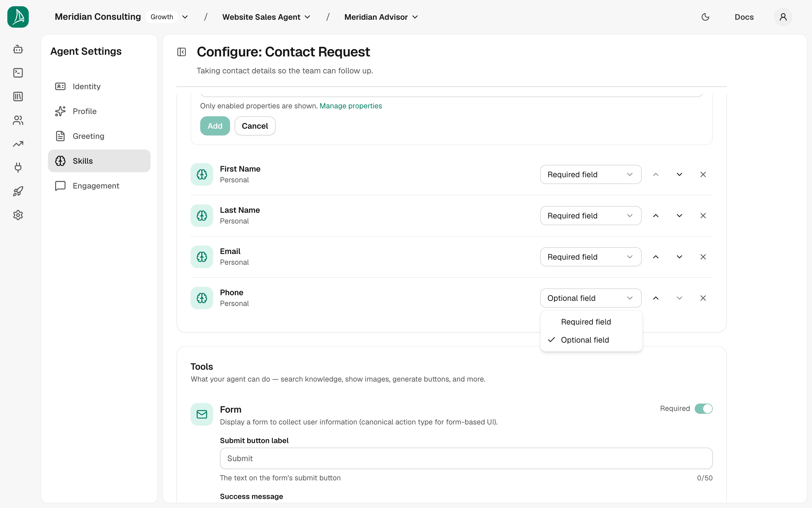Open the rocket launch sidebar icon
This screenshot has height=508, width=812.
point(18,192)
